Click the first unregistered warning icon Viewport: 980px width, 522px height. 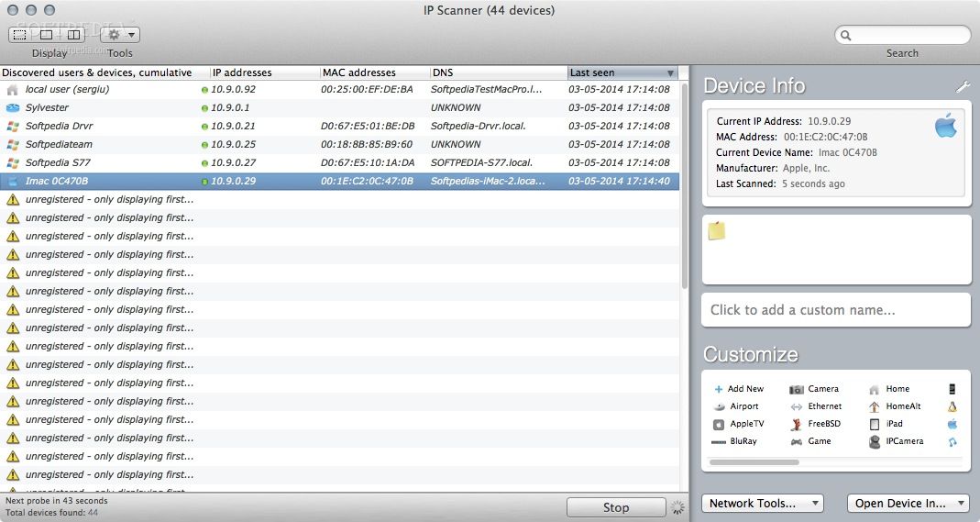[x=13, y=199]
